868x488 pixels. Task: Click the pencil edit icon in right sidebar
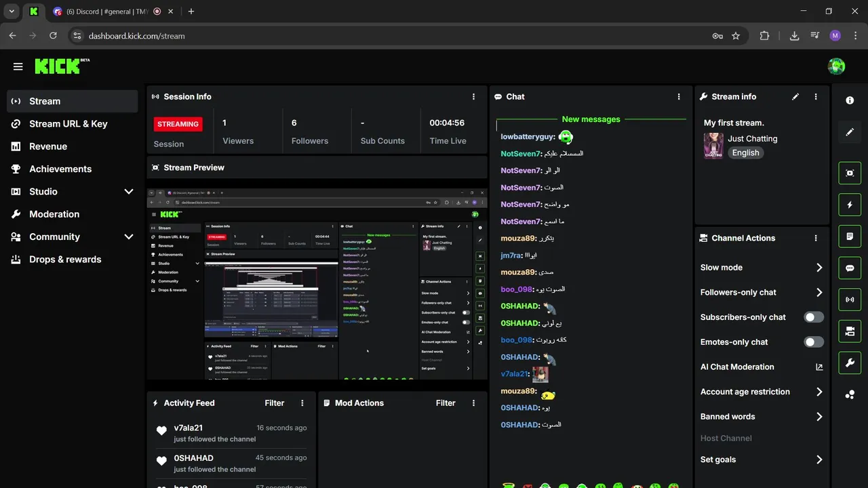pos(850,132)
